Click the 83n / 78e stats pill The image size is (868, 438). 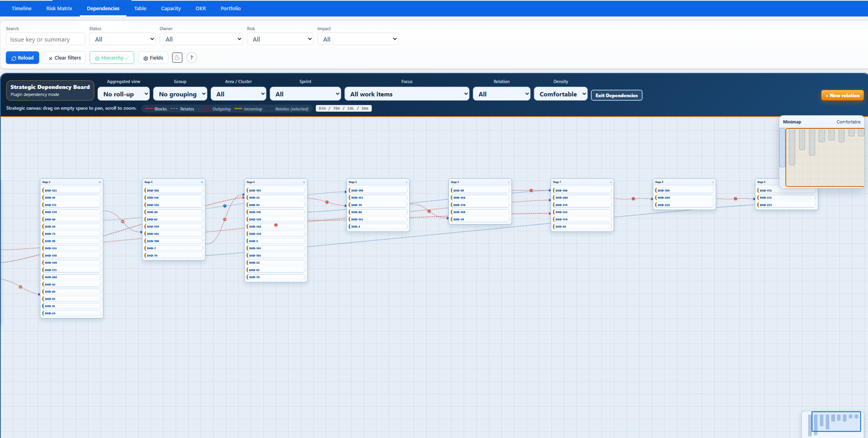point(343,108)
